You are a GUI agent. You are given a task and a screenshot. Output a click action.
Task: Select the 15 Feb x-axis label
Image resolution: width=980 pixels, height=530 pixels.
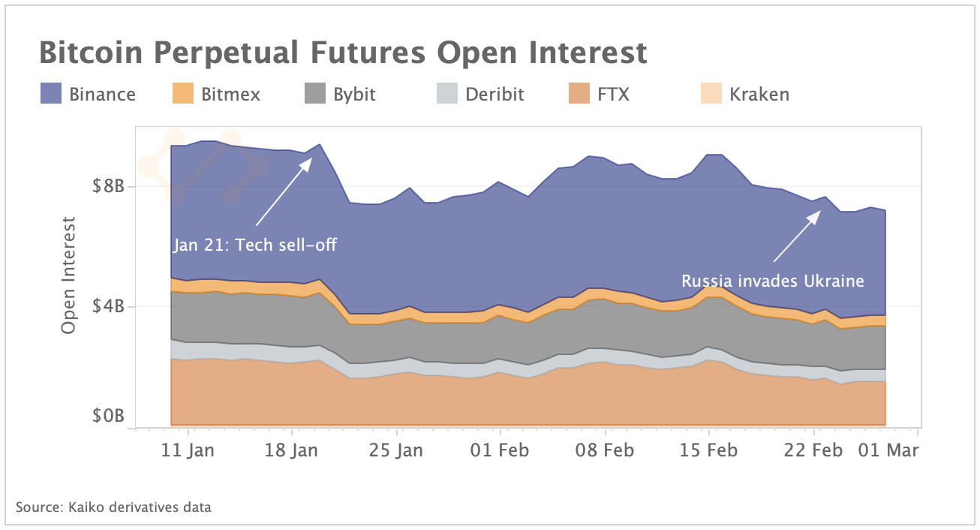(x=709, y=450)
